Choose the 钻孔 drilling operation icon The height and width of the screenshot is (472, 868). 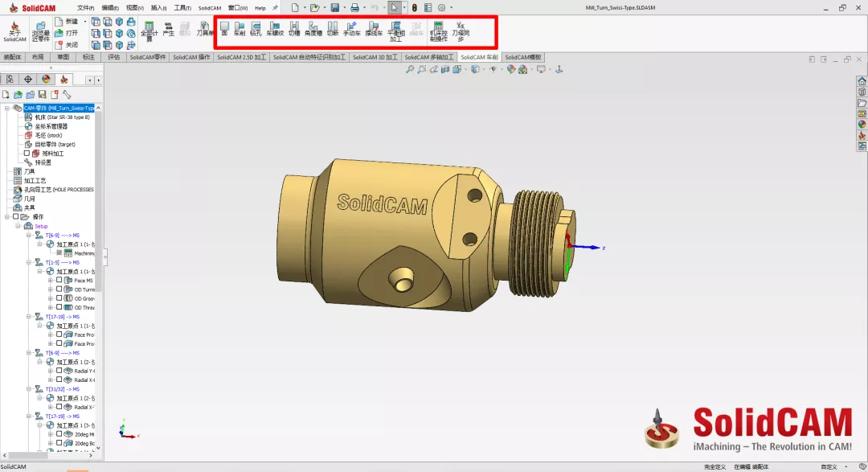256,30
